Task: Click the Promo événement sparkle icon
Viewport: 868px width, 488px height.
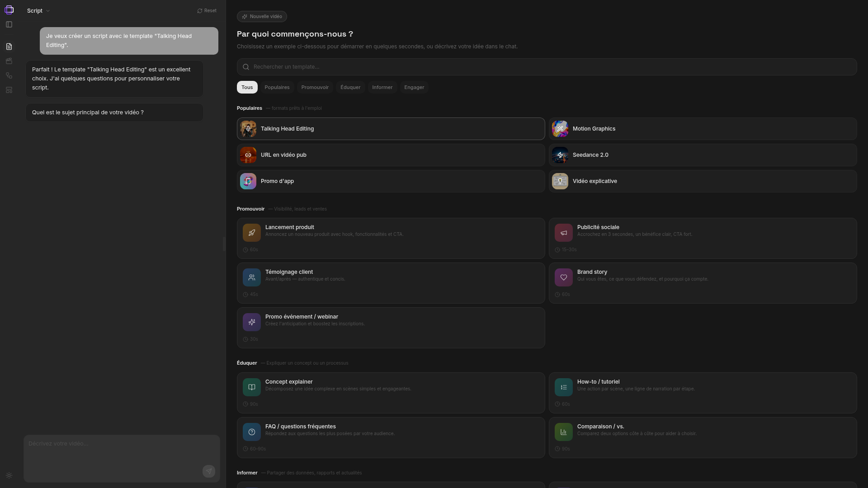Action: [252, 322]
